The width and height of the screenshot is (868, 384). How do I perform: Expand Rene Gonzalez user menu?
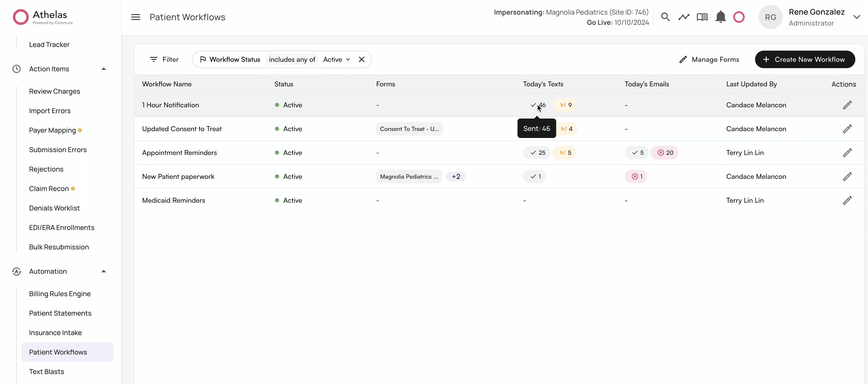[856, 17]
